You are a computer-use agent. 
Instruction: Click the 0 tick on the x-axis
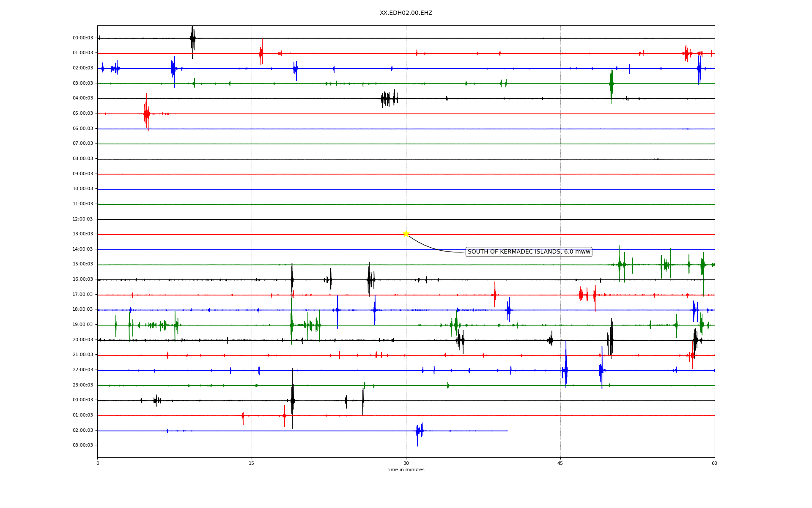point(98,463)
